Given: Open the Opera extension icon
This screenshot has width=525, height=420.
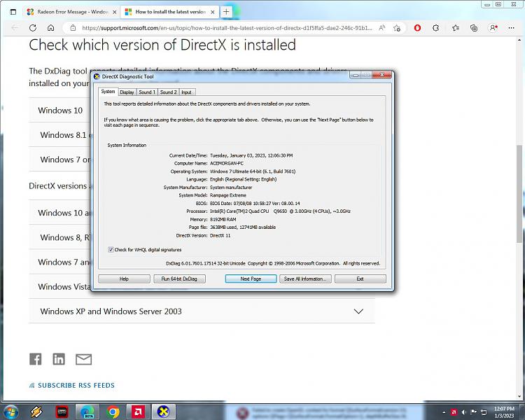Looking at the screenshot, I should pos(417,28).
